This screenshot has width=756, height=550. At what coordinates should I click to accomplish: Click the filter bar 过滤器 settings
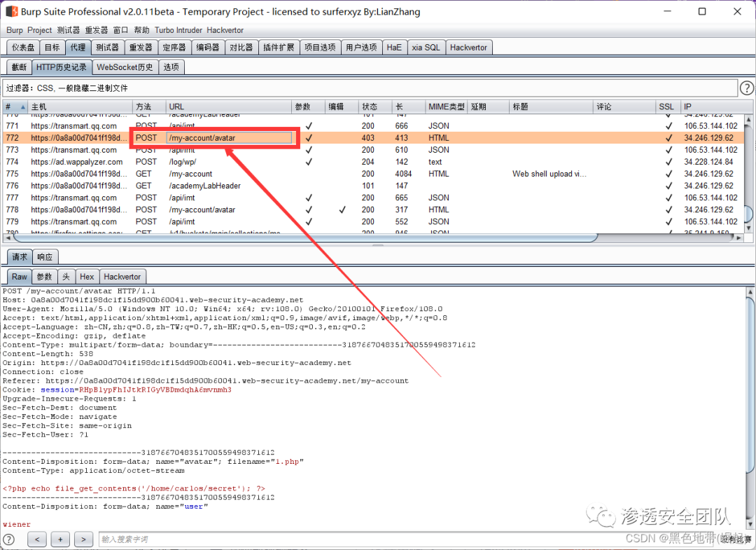(x=370, y=88)
